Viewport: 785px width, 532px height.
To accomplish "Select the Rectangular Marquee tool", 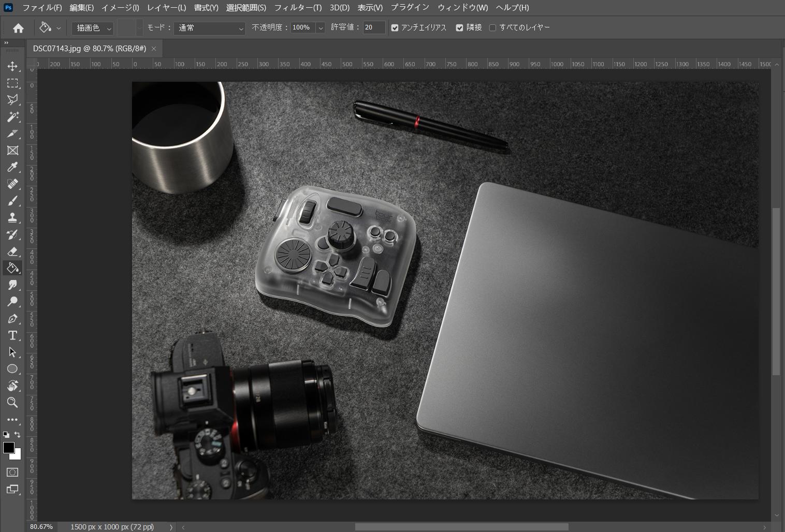I will [12, 83].
